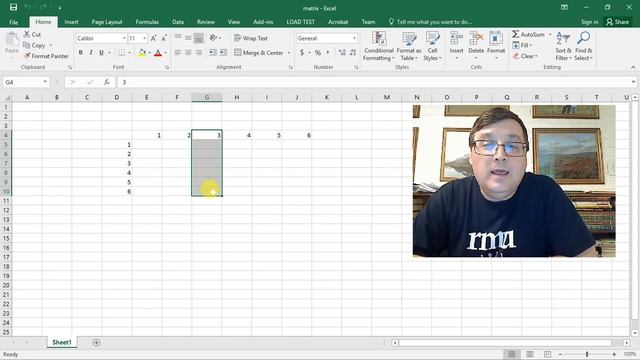Open the Calibri font name dropdown
640x360 pixels.
[124, 38]
